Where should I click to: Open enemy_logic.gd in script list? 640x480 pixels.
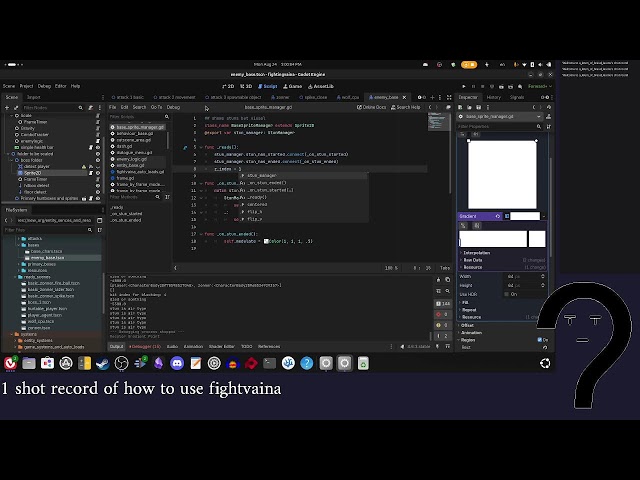tap(131, 159)
